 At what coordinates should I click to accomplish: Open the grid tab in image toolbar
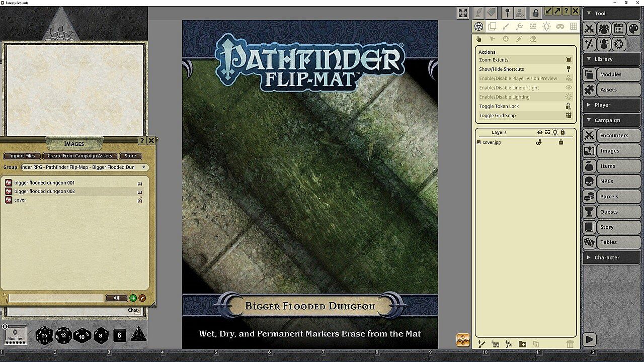574,26
